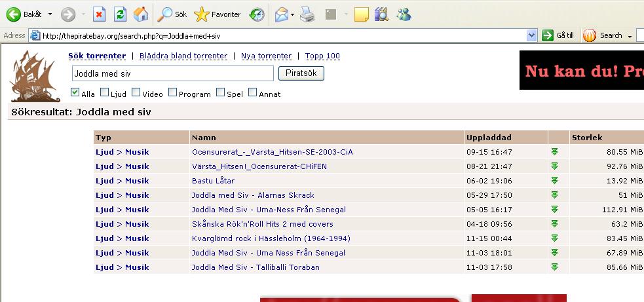The image size is (644, 302).
Task: Open Kvarglömd rock i Hässleholm (1964-1994) link
Action: [271, 238]
